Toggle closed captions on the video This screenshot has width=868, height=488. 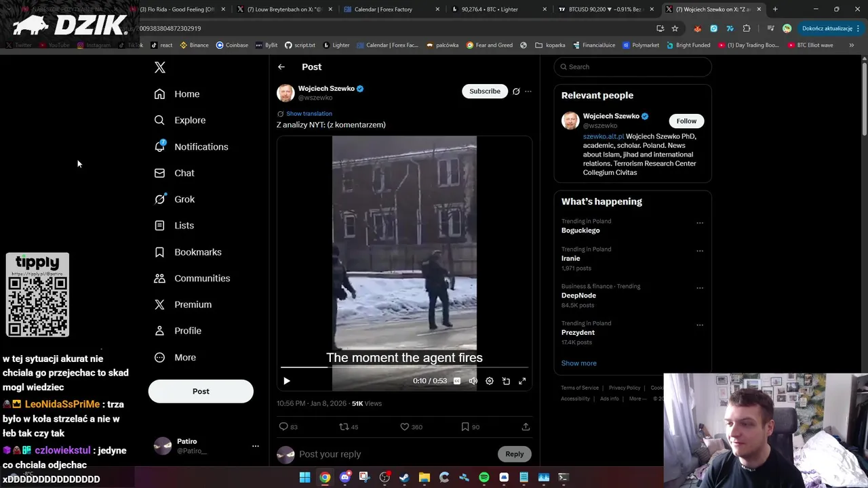pyautogui.click(x=457, y=381)
